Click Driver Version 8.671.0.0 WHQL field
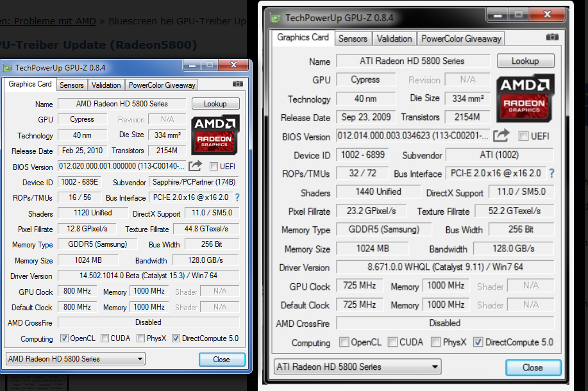 point(445,267)
